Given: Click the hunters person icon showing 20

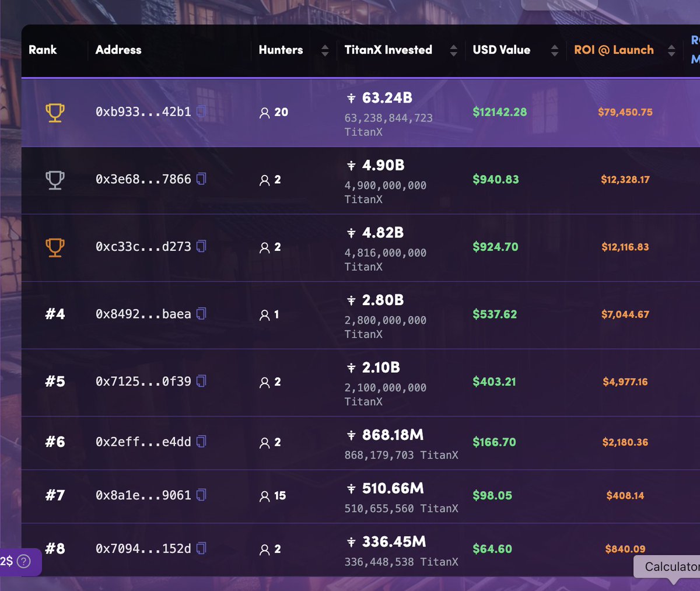Looking at the screenshot, I should (264, 113).
